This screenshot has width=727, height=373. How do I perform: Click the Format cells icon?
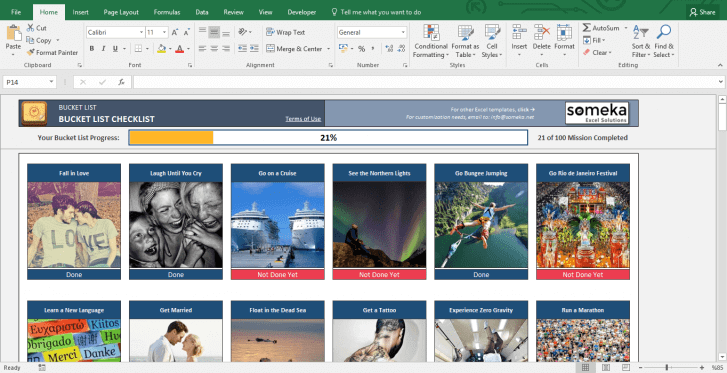[564, 33]
